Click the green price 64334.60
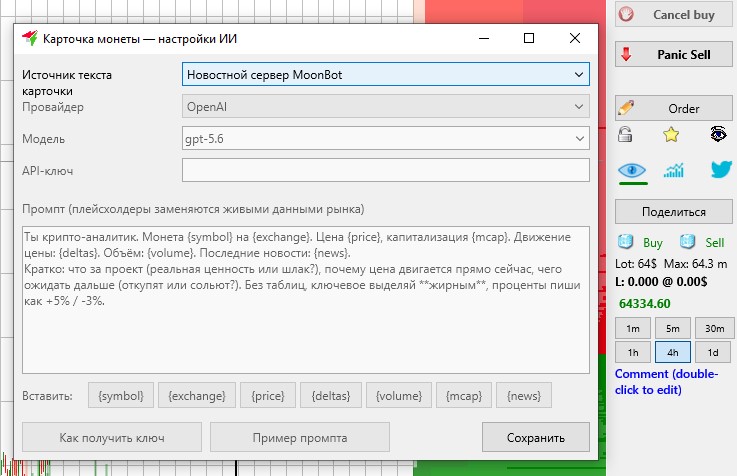This screenshot has width=737, height=476. [644, 304]
